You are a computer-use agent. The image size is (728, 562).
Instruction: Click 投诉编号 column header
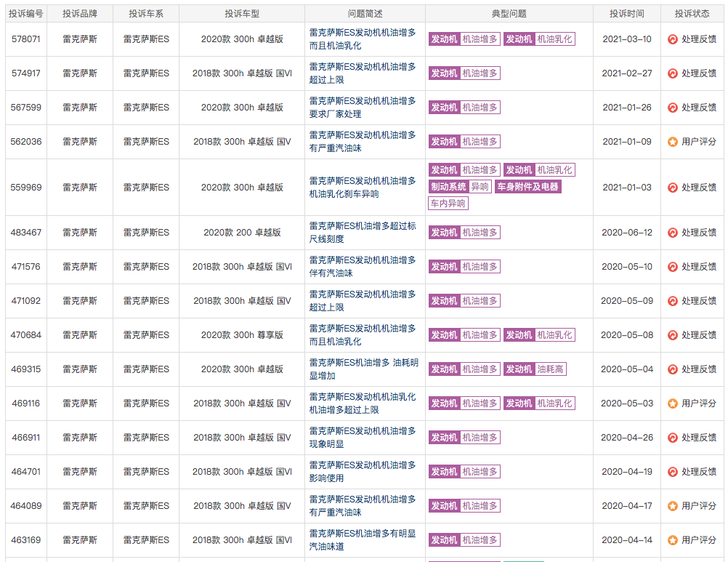tap(26, 14)
